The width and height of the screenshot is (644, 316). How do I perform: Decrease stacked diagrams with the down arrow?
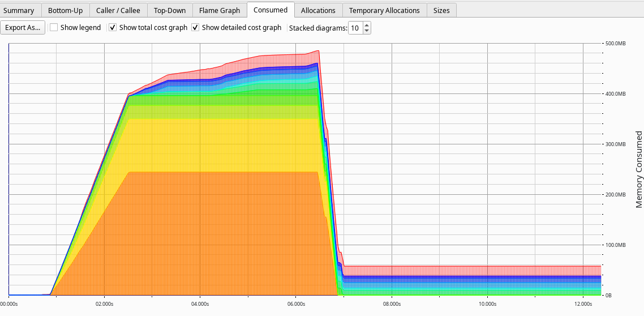(367, 31)
